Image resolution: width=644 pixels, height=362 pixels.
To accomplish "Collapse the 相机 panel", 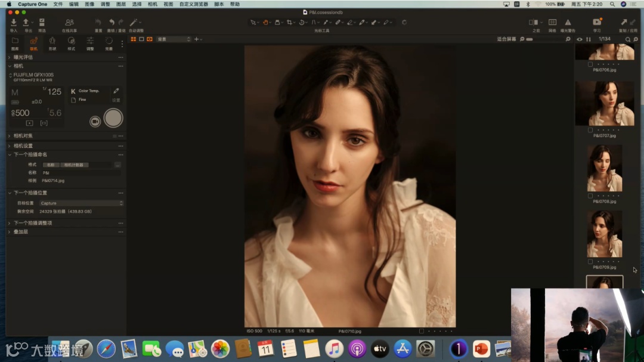I will click(10, 66).
